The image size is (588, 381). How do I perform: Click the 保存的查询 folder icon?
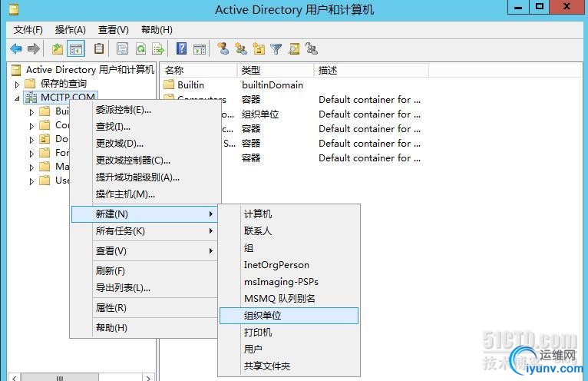(x=30, y=83)
